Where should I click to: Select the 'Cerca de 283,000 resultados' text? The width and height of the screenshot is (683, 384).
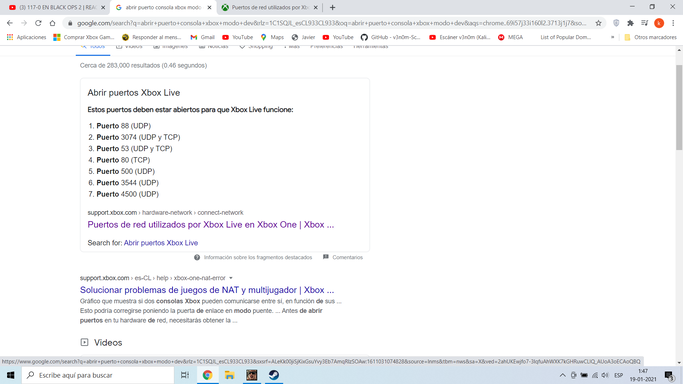[x=143, y=65]
